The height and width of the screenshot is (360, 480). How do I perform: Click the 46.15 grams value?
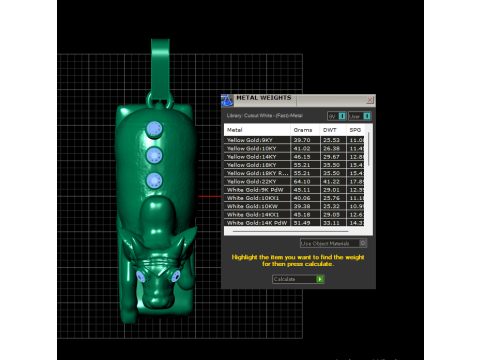302,157
